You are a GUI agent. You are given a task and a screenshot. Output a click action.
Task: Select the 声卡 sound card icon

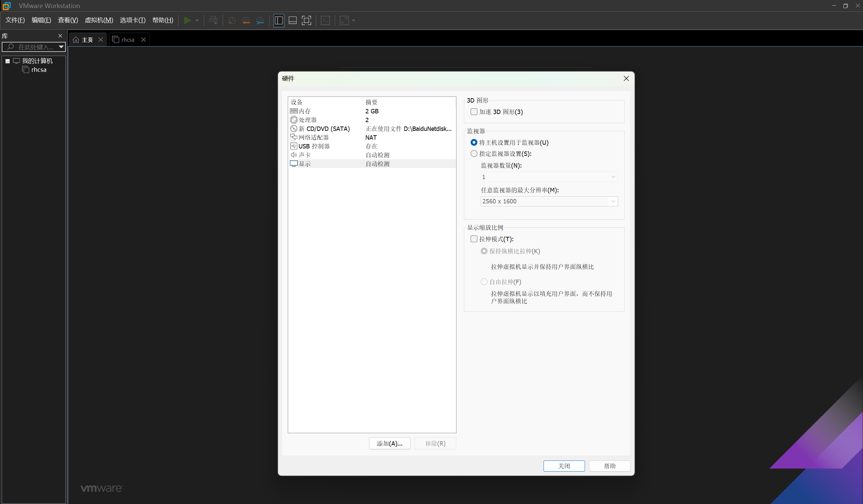(294, 155)
